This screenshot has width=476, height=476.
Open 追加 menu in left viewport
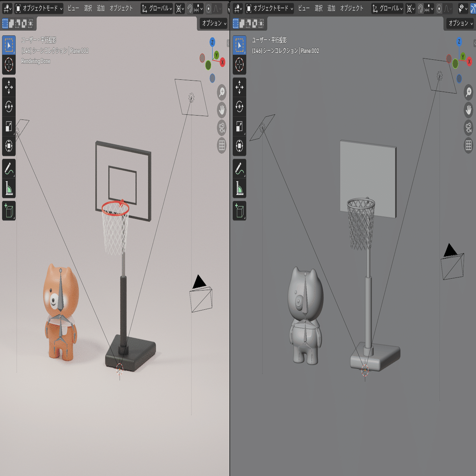[x=101, y=8]
